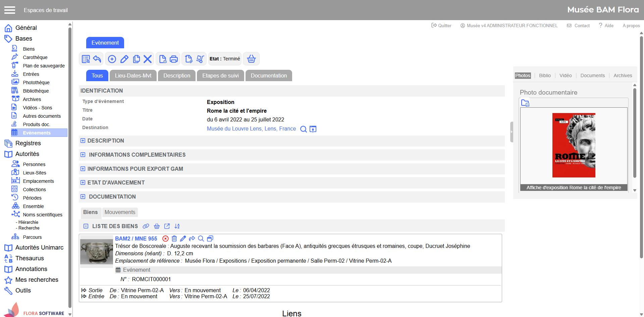Click the trash icon beside BAM2 / MNE 955
The image size is (644, 317).
coord(174,239)
